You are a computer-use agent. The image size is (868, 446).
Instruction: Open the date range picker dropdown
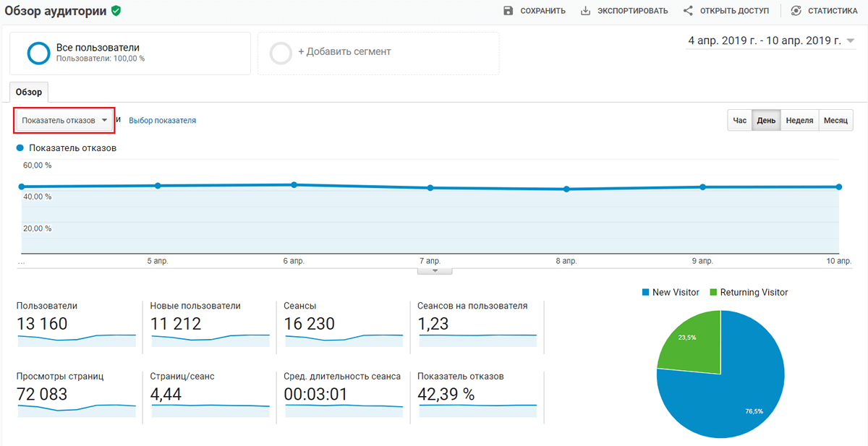[x=771, y=41]
